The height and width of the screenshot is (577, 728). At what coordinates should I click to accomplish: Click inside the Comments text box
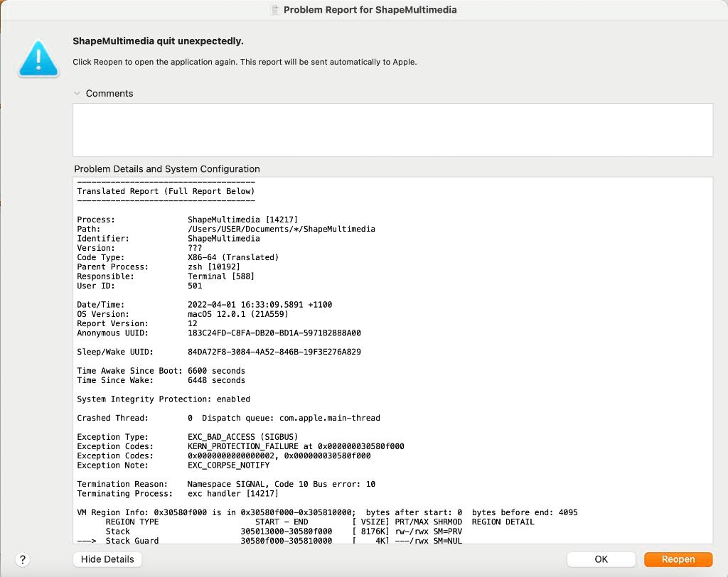coord(392,129)
